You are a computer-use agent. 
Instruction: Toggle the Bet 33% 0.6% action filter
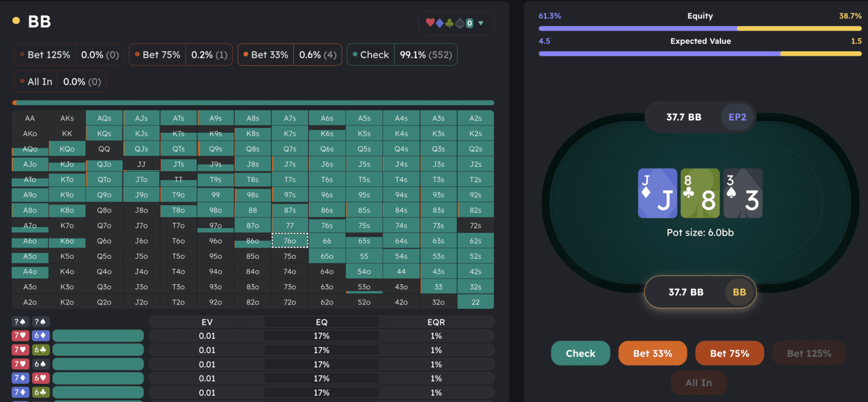coord(289,55)
